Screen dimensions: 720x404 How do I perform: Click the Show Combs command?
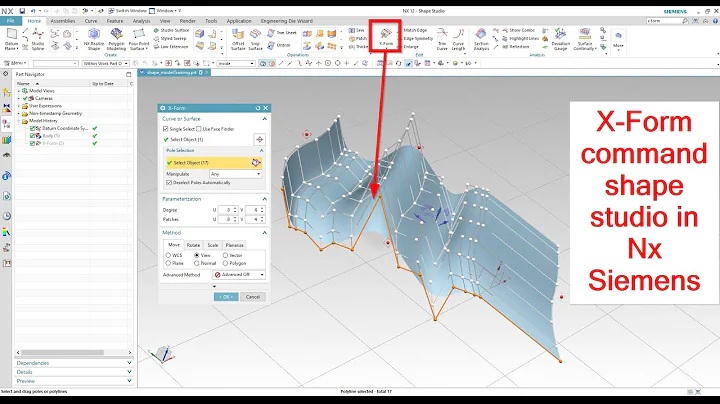(x=519, y=30)
